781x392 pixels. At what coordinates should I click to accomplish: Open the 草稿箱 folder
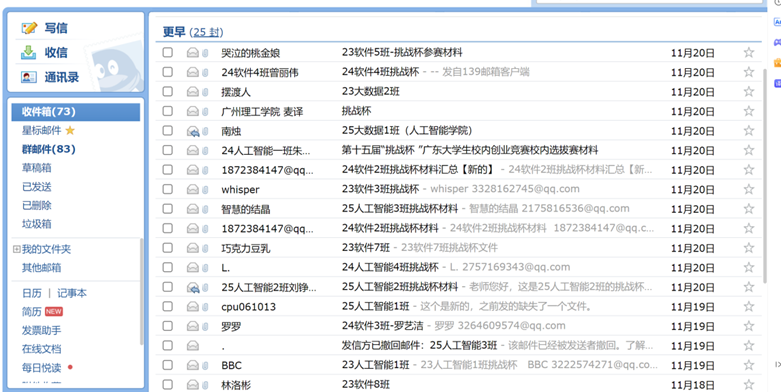click(x=37, y=168)
